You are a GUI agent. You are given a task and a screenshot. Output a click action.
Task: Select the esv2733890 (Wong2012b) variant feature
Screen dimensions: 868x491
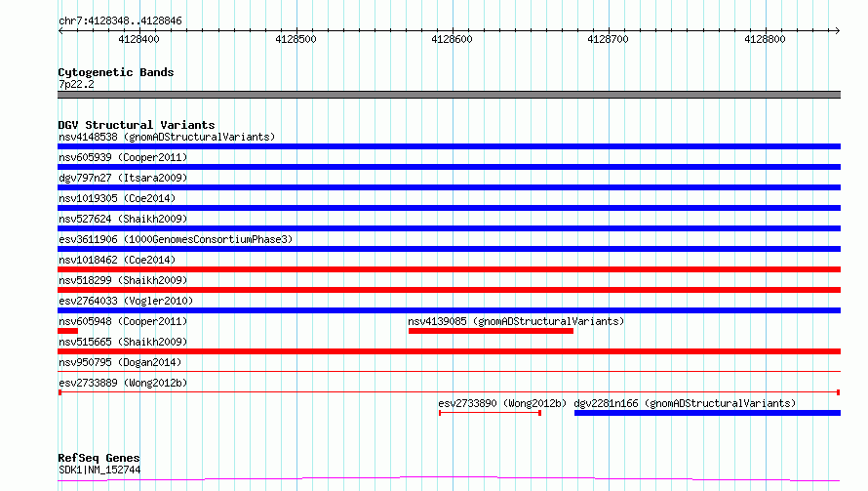490,413
